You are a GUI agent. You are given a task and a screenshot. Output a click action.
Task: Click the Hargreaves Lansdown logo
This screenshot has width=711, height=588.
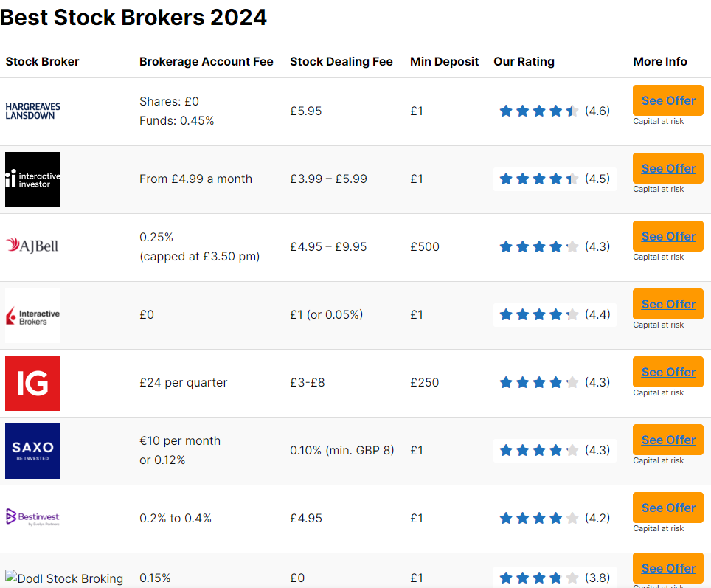32,111
